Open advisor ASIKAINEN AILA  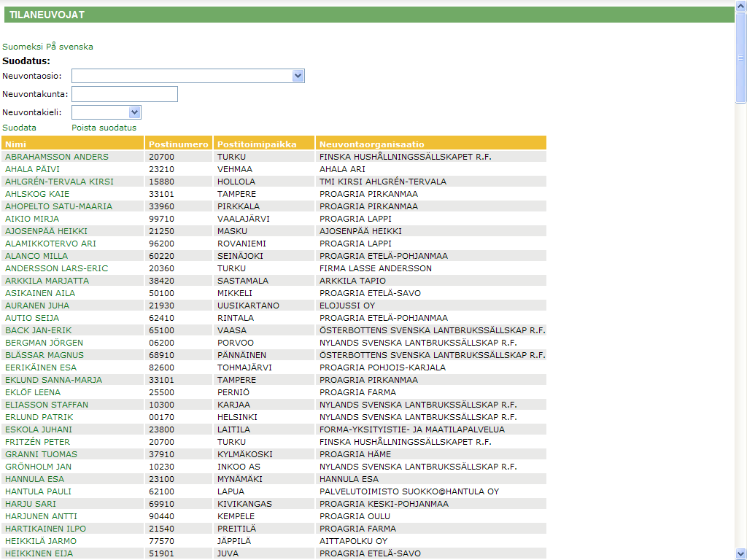[x=40, y=293]
